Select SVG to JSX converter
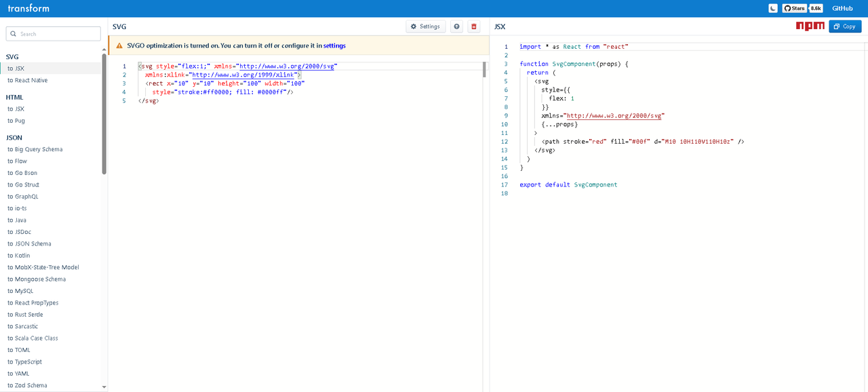The width and height of the screenshot is (868, 392). (51, 68)
